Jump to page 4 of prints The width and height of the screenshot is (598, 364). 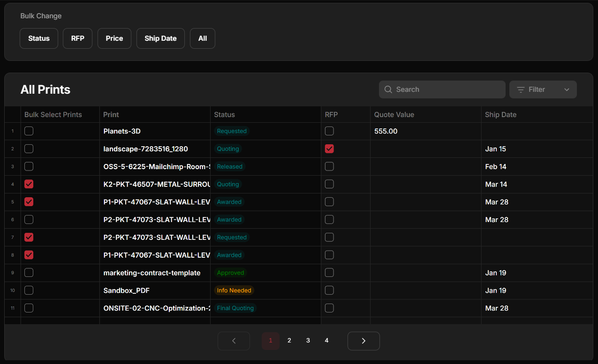click(x=326, y=340)
